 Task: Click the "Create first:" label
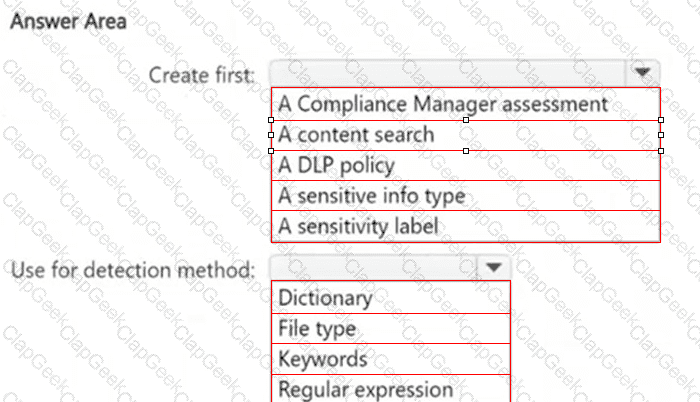201,74
